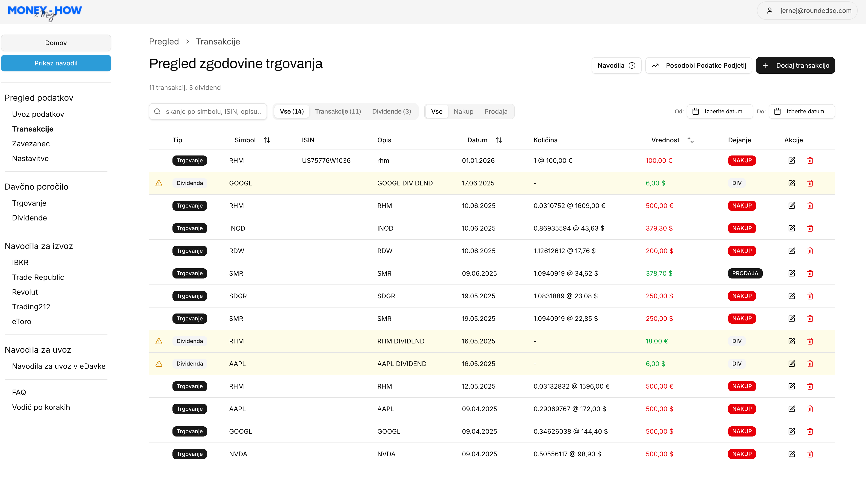Viewport: 866px width, 504px height.
Task: Delete the SDGR transaction
Action: point(810,296)
